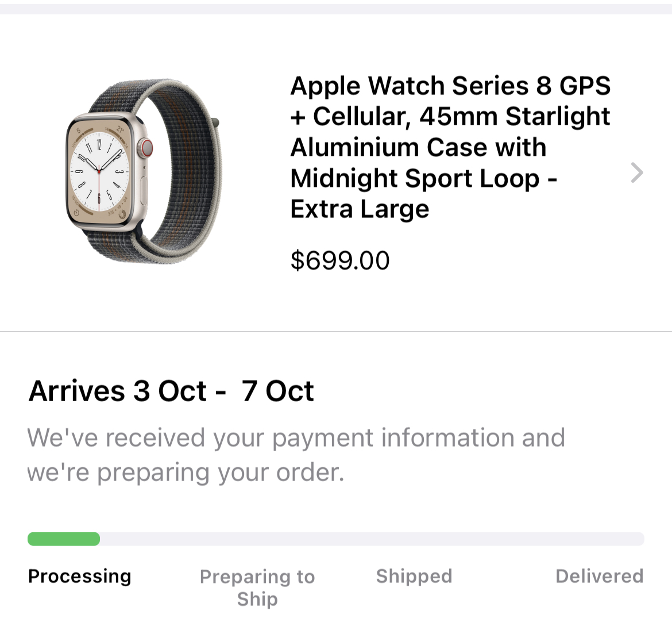Screen dimensions: 672x634
Task: Tap the "Arrives 3 Oct - 7 Oct" heading
Action: click(x=171, y=391)
